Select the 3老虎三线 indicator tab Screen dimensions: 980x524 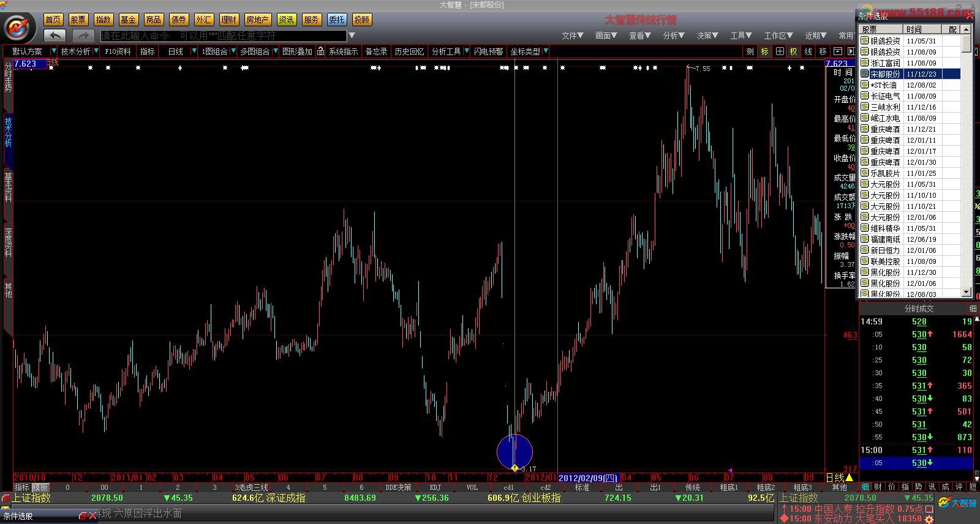click(251, 487)
